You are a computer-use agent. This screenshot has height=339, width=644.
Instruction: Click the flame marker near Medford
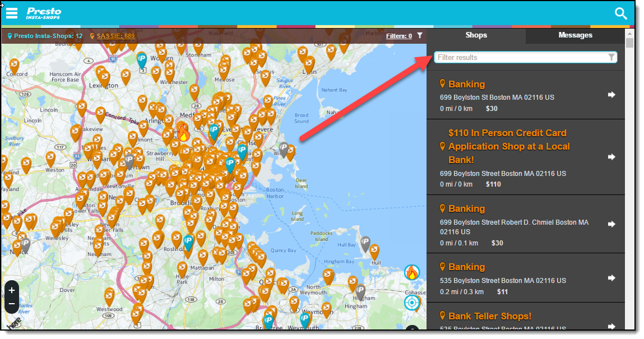click(183, 132)
